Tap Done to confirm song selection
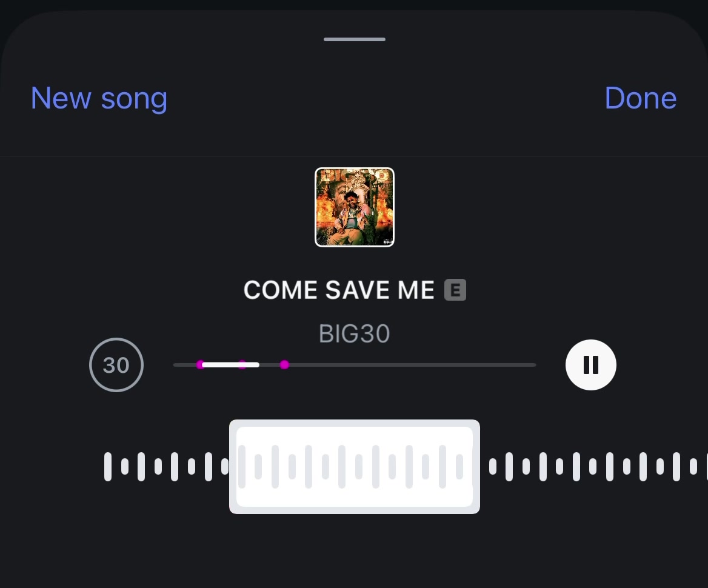 640,98
